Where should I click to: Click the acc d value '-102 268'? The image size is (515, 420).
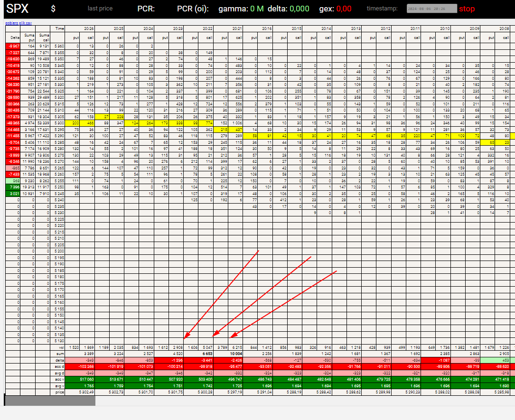pyautogui.click(x=80, y=366)
